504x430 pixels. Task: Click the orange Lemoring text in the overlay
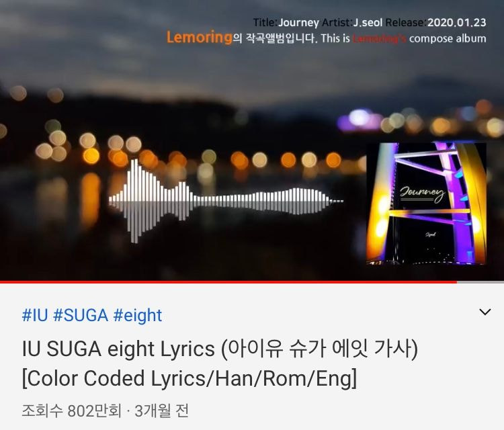200,37
